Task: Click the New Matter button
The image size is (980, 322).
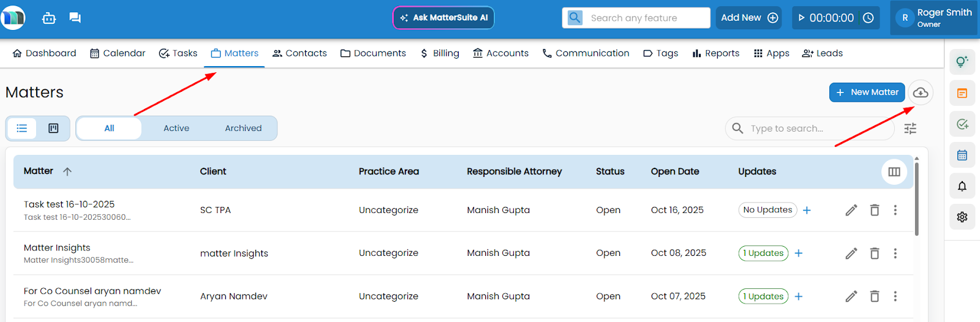Action: tap(867, 92)
